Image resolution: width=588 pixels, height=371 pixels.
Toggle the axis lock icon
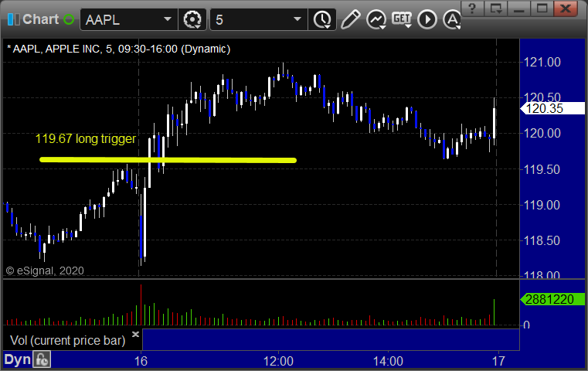[42, 359]
